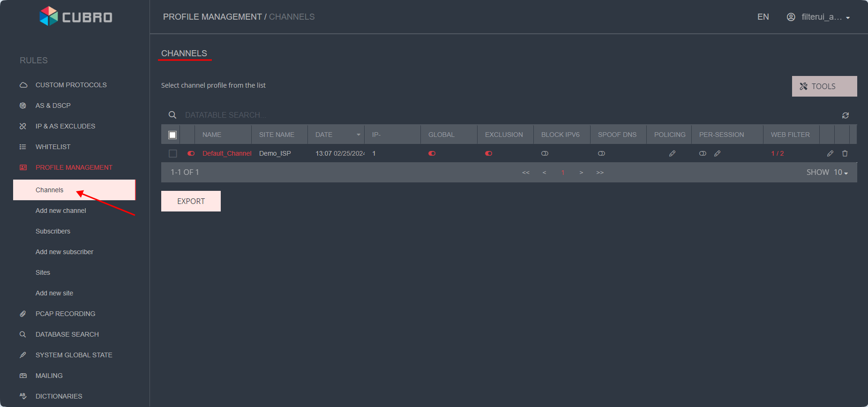Toggle the Global switch for Default_Channel
Screen dimensions: 868x407
432,153
